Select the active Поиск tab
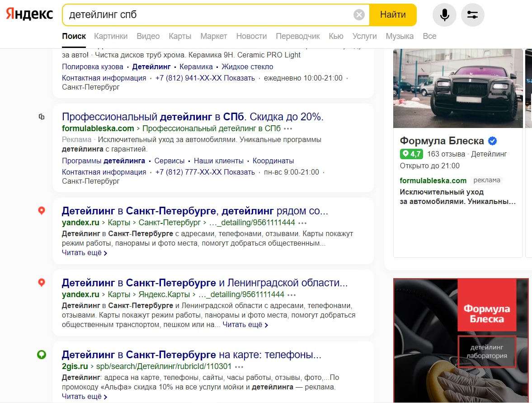Viewport: 532px width, 403px height. [x=74, y=36]
